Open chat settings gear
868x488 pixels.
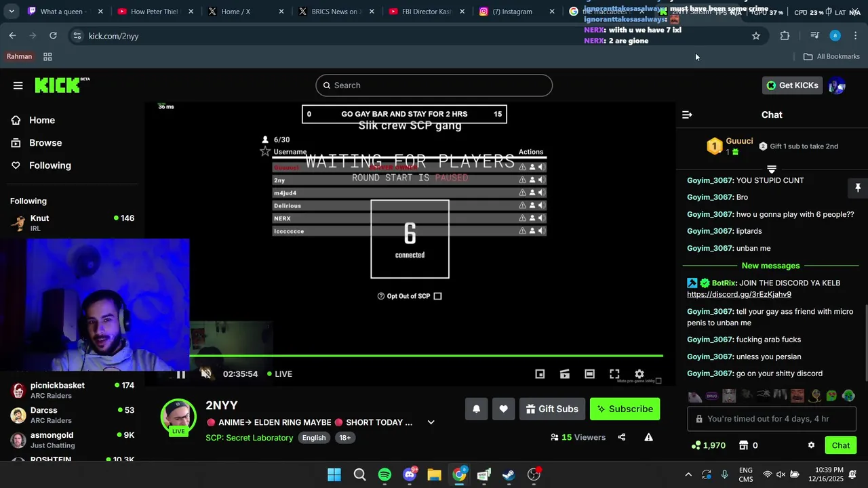pos(811,445)
